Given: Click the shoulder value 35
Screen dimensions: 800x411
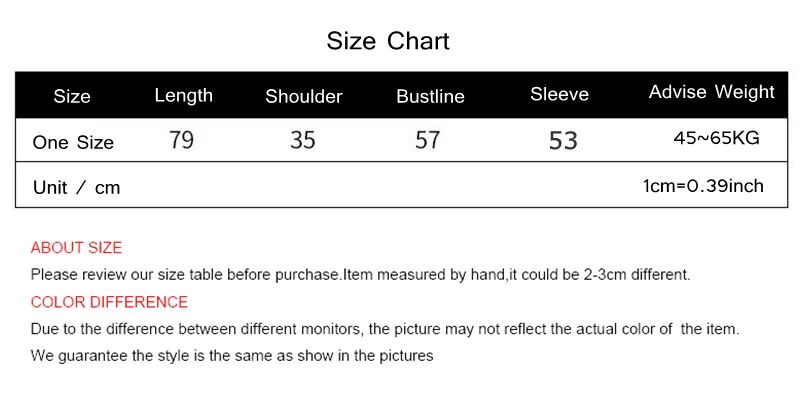Looking at the screenshot, I should 303,140.
